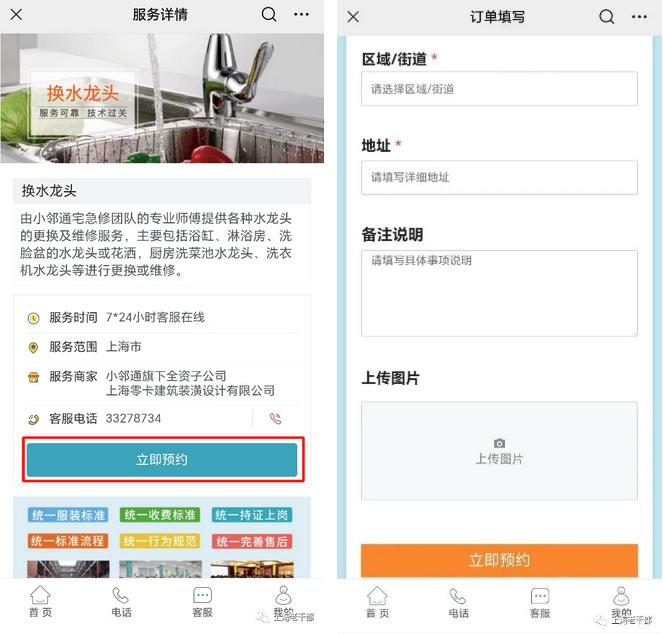Go to 首页 tab on 订单填写 screen
Viewport: 663px width, 634px height.
(378, 602)
